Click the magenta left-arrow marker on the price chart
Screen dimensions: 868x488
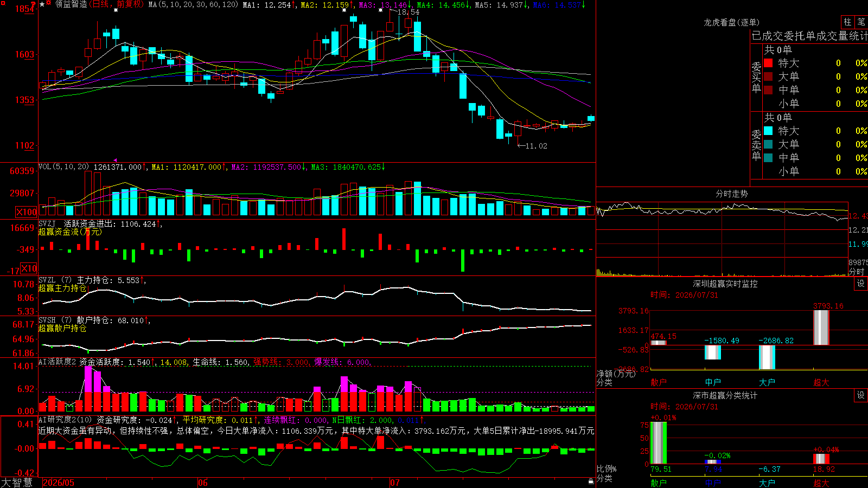[x=115, y=160]
